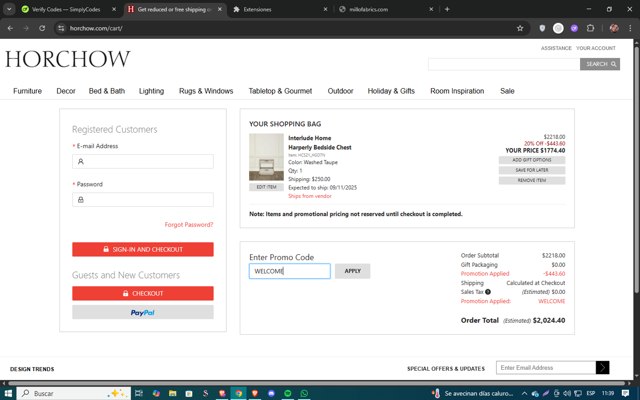Open the Furniture menu

(x=27, y=91)
